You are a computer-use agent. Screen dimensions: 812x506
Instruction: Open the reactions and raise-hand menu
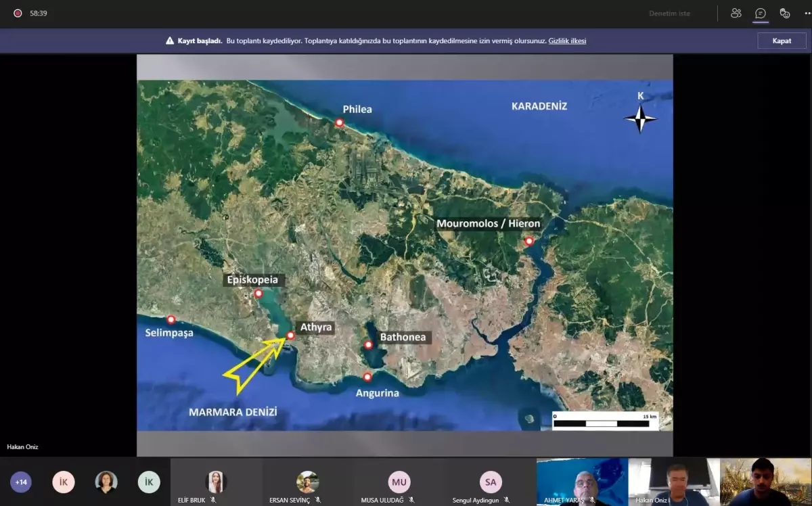pyautogui.click(x=785, y=13)
